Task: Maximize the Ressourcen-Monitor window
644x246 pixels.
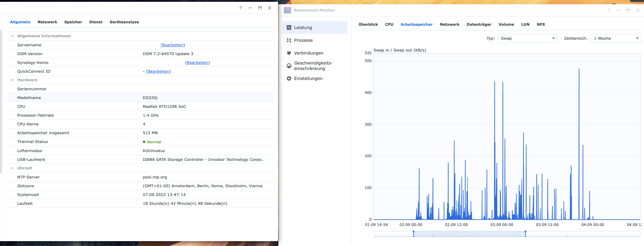Action: 628,10
